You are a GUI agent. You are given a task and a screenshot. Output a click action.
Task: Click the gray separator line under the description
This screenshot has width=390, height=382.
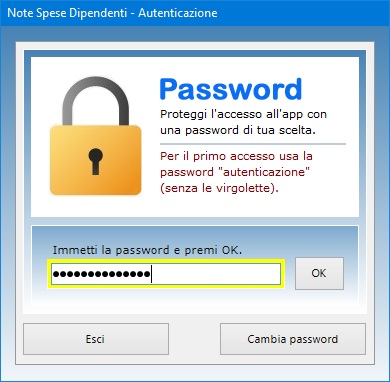pos(253,144)
